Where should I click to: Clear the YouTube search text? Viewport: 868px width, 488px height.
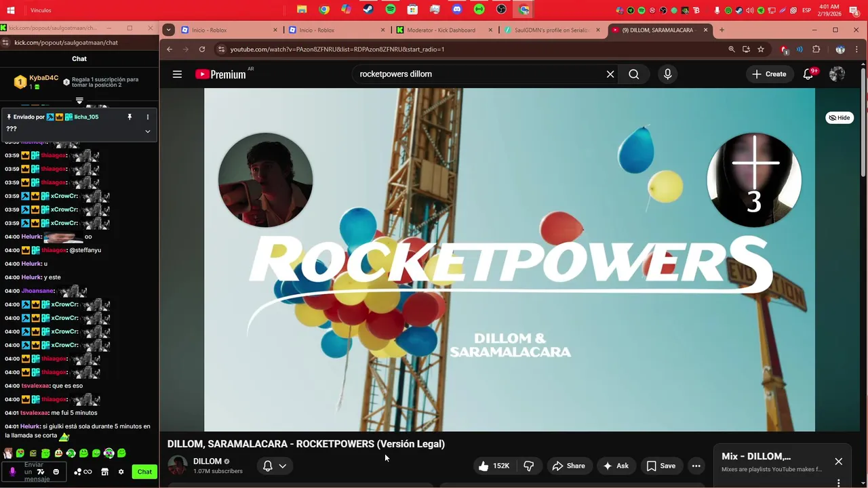[x=610, y=74]
